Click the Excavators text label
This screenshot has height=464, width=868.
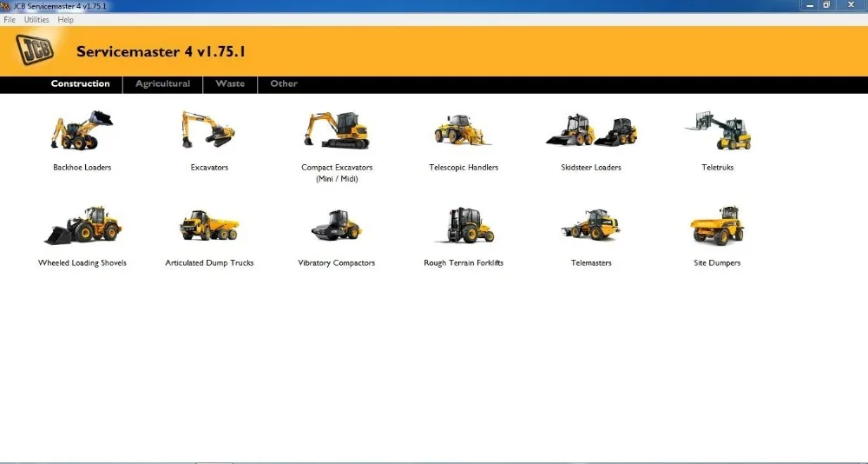[x=209, y=168]
